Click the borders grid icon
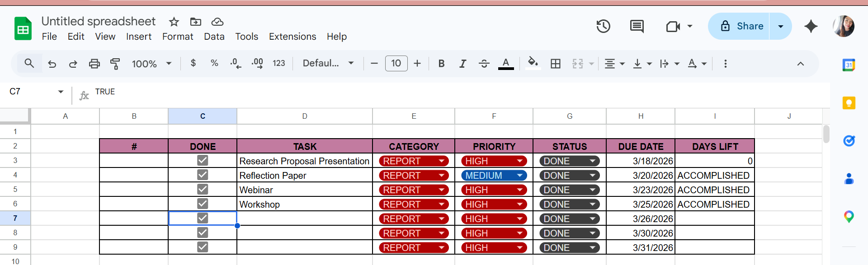 (556, 64)
